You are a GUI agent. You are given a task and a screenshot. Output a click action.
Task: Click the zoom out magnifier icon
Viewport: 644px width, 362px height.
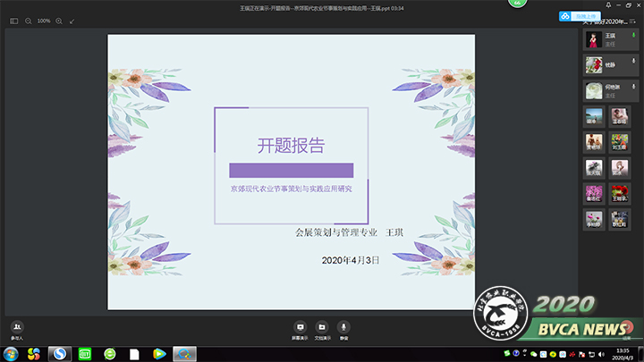[29, 21]
